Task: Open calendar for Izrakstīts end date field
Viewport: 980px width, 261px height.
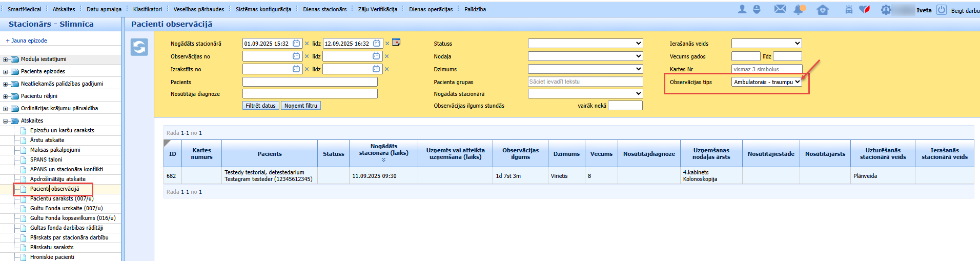Action: click(376, 69)
